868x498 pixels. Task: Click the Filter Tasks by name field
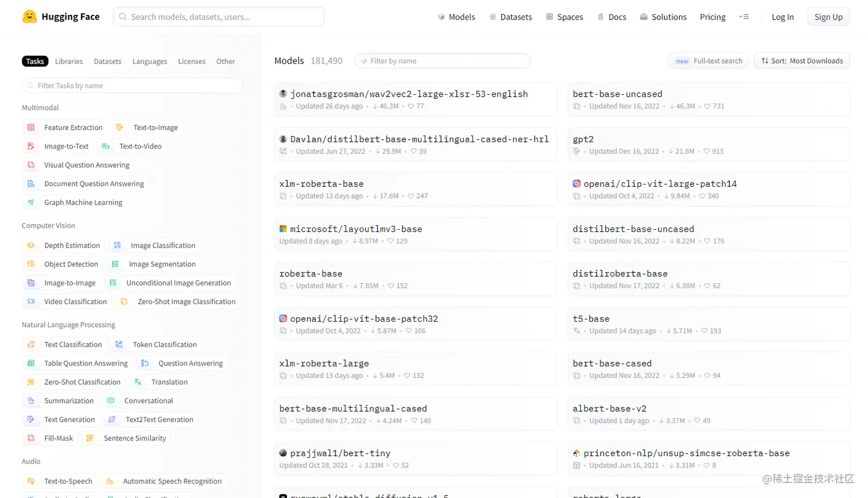(132, 86)
